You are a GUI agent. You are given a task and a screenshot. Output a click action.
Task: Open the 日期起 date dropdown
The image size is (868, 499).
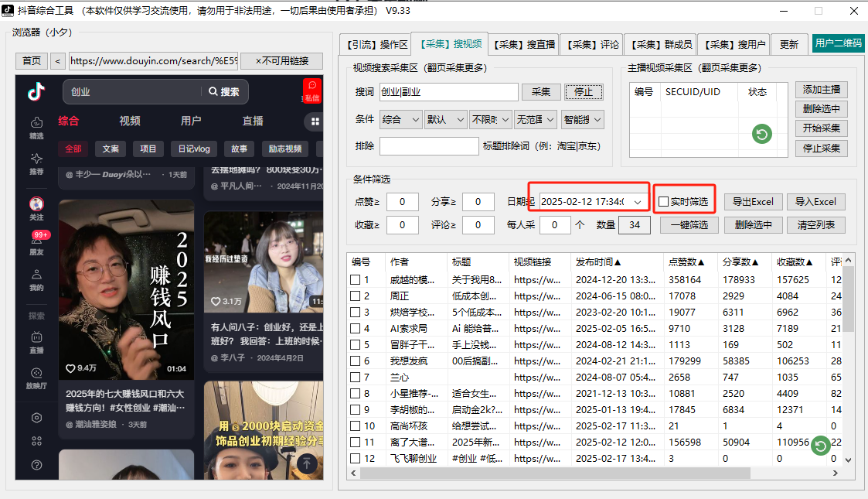pyautogui.click(x=638, y=202)
